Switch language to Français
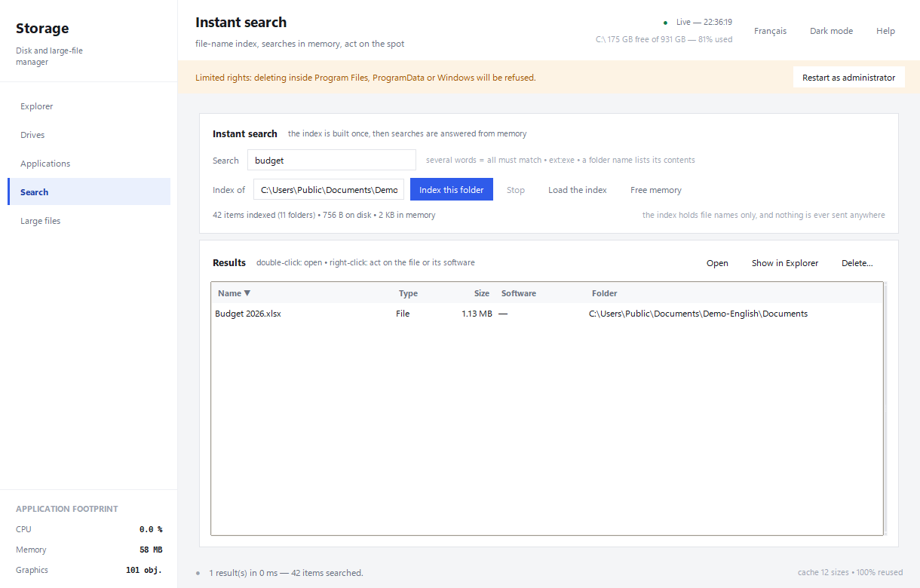The image size is (920, 588). (x=770, y=31)
